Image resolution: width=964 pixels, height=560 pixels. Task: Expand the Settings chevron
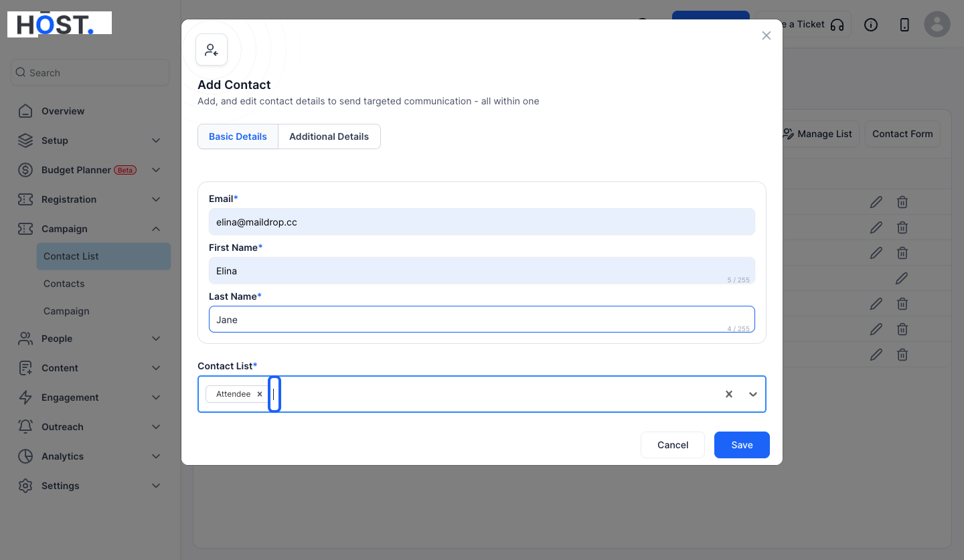pyautogui.click(x=156, y=486)
